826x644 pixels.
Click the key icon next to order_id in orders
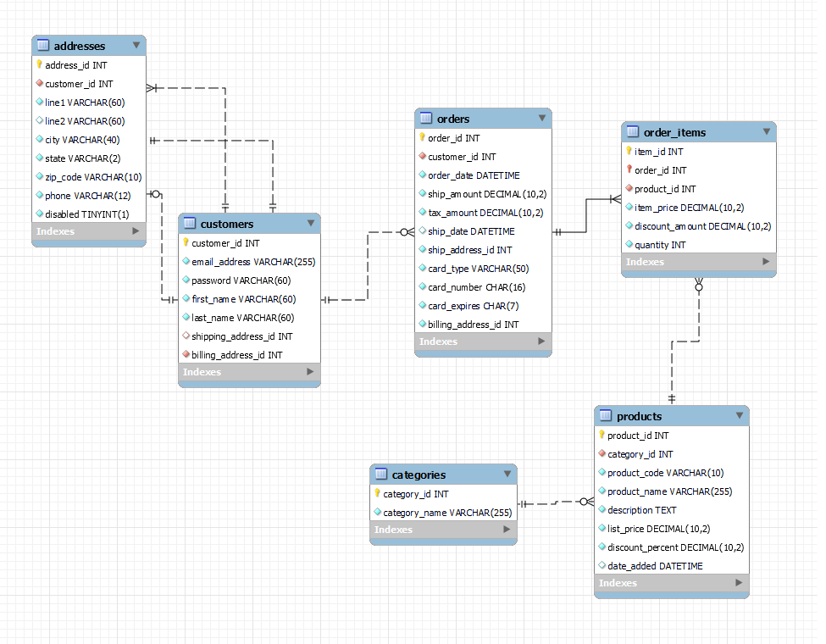[x=422, y=137]
